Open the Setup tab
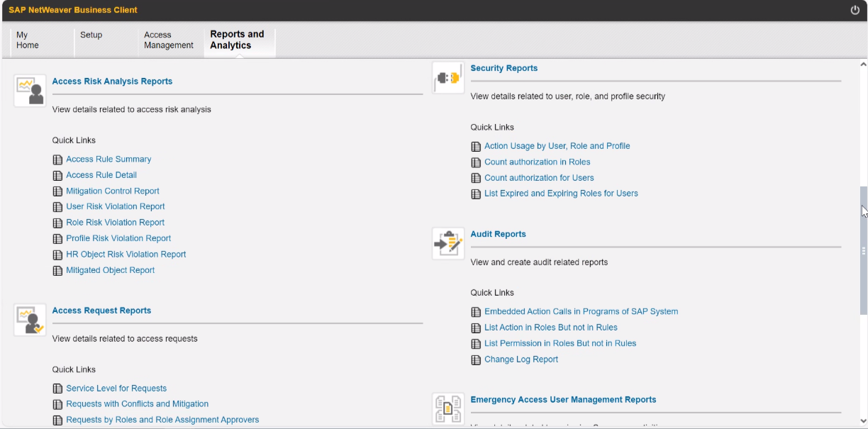868x429 pixels. point(91,35)
